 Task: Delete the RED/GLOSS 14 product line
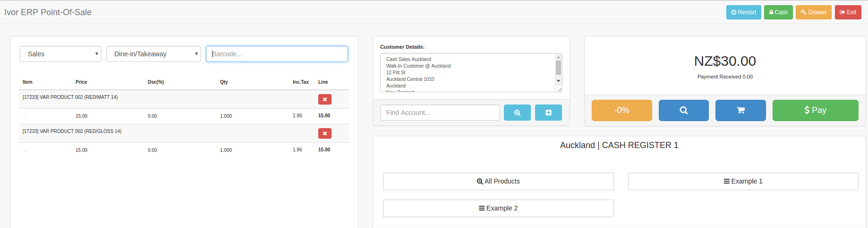(324, 133)
